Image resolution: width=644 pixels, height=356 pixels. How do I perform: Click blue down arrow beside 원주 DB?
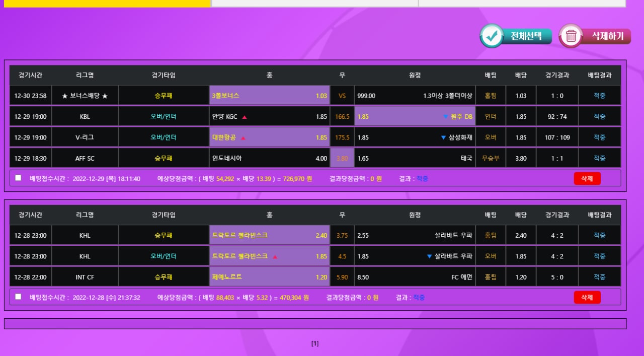(x=445, y=117)
